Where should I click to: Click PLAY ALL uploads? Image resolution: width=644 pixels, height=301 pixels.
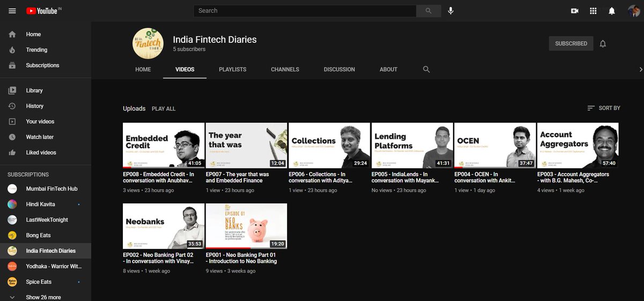164,109
